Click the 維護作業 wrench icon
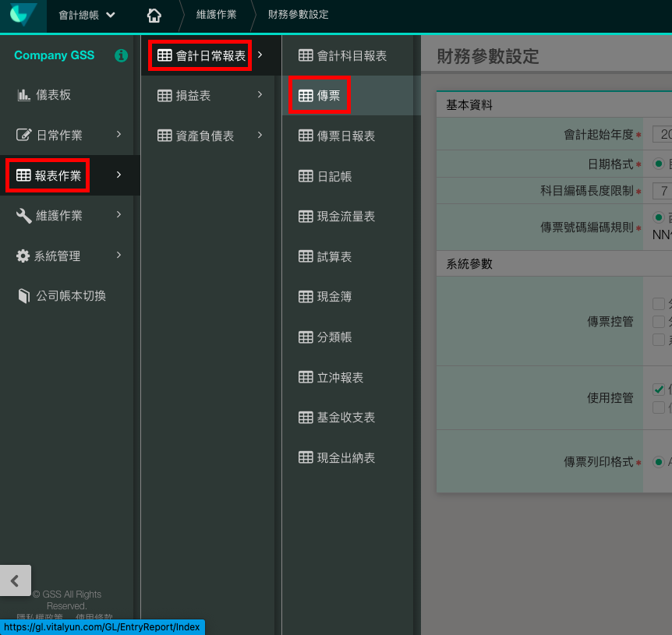Image resolution: width=672 pixels, height=635 pixels. point(23,216)
